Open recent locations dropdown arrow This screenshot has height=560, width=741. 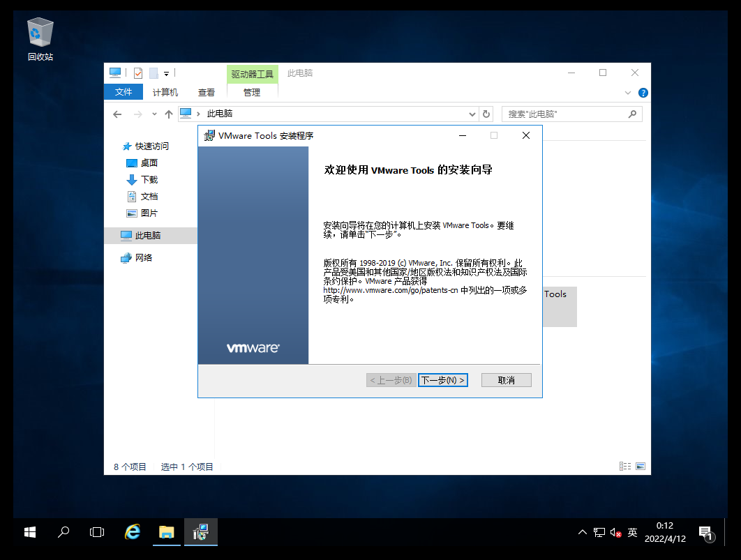[x=154, y=114]
